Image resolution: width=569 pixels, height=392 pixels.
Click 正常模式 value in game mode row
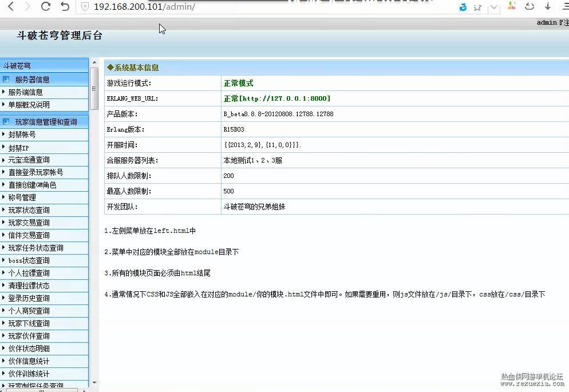coord(238,83)
